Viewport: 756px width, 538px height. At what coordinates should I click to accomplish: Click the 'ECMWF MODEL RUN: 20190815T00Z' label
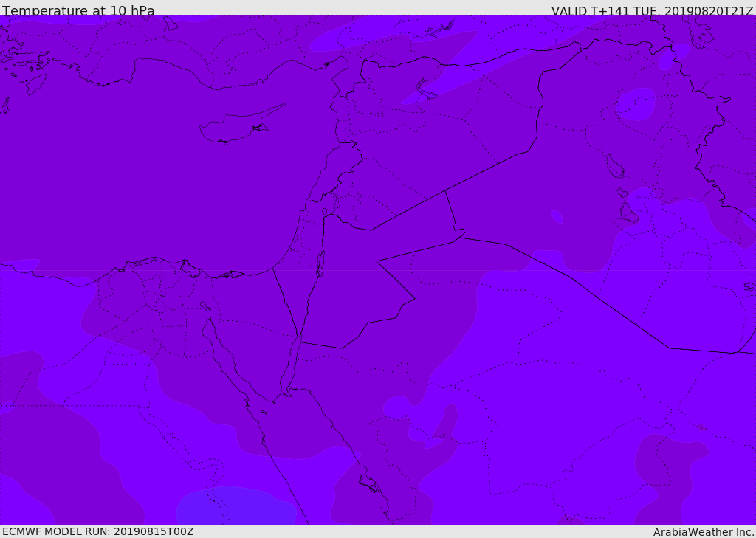(x=98, y=531)
